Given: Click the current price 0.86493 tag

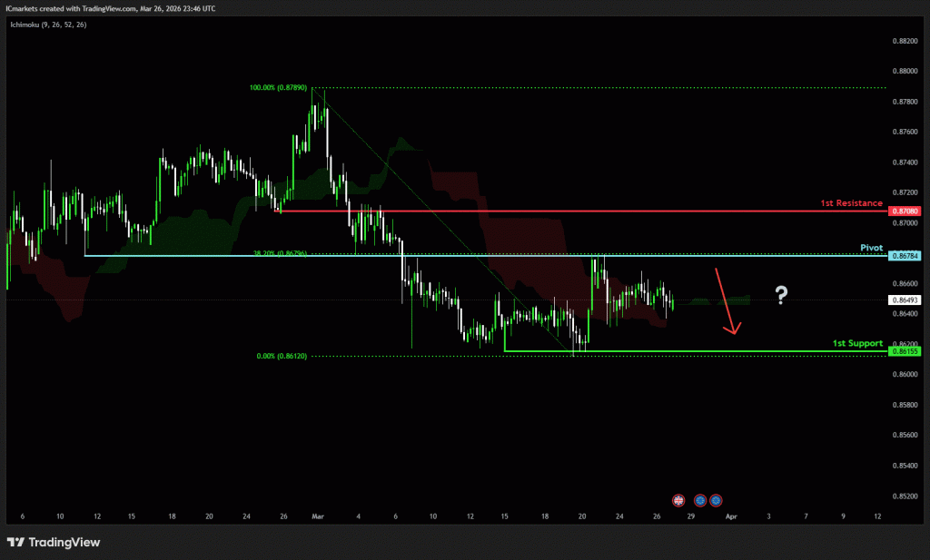Looking at the screenshot, I should click(x=905, y=300).
